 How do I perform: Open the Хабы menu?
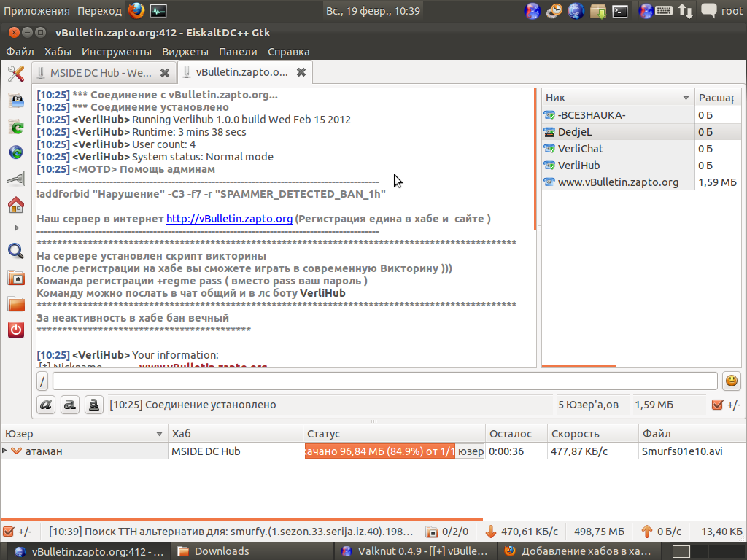[58, 52]
